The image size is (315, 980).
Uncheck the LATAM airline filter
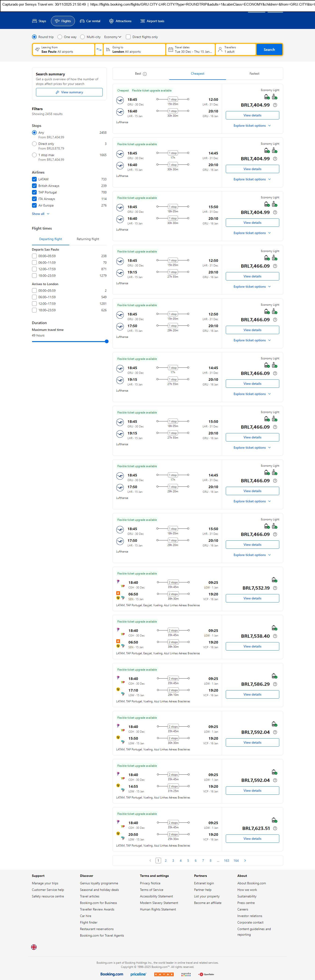34,179
